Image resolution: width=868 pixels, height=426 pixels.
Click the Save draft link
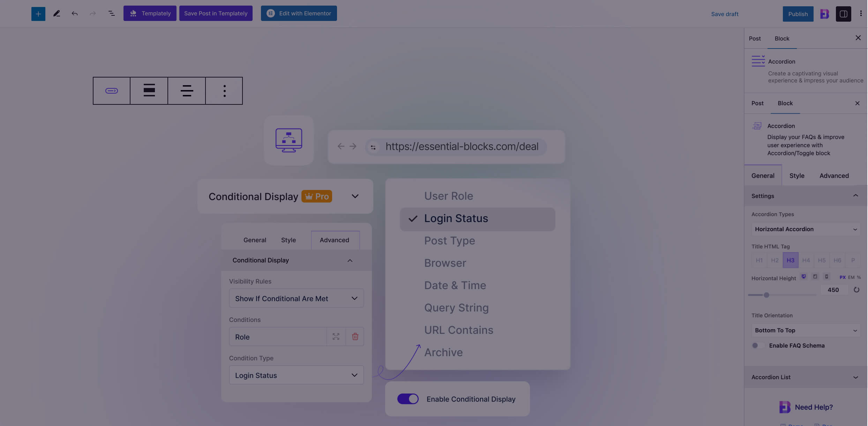(x=725, y=14)
